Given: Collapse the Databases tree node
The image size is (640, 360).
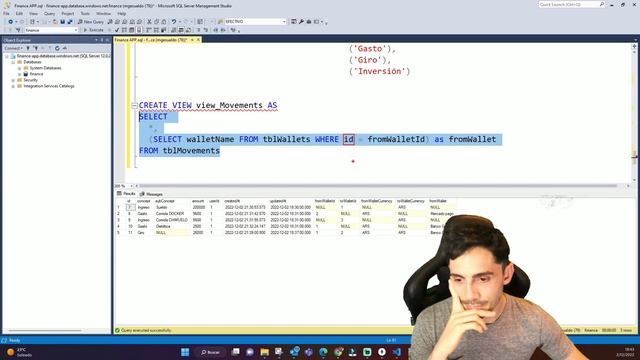Looking at the screenshot, I should click(x=13, y=62).
